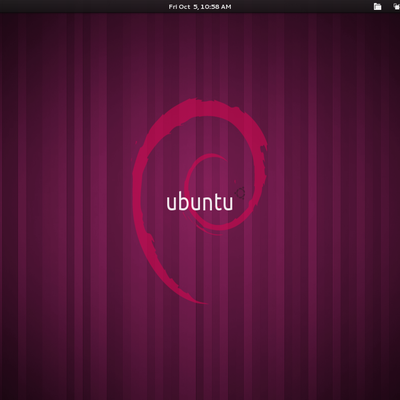Click the striped wallpaper right of the swirl
Viewport: 400px width, 400px height.
[333, 200]
